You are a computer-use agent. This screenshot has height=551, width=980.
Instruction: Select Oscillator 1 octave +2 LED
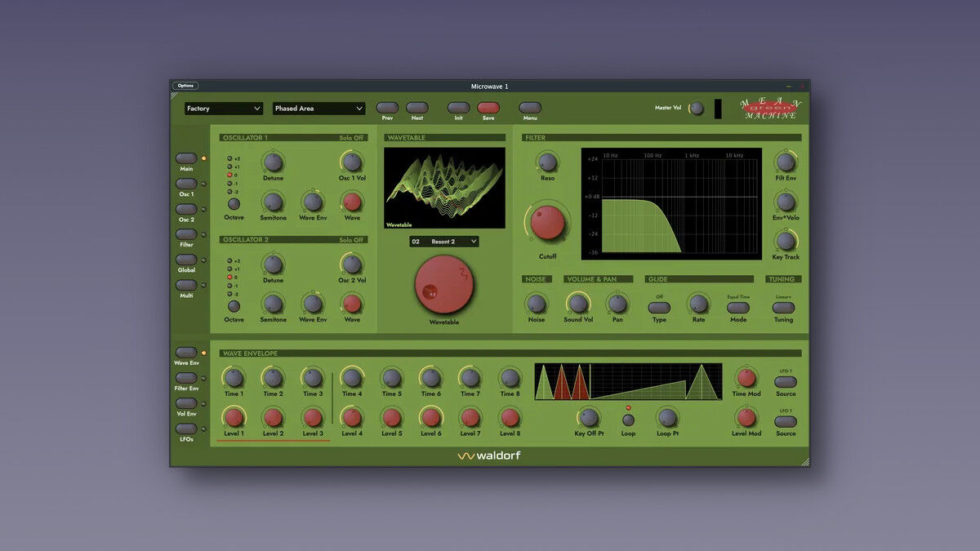[229, 158]
